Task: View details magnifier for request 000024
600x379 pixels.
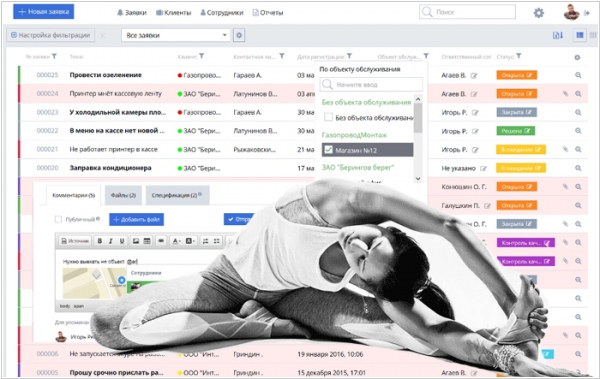Action: pos(578,94)
